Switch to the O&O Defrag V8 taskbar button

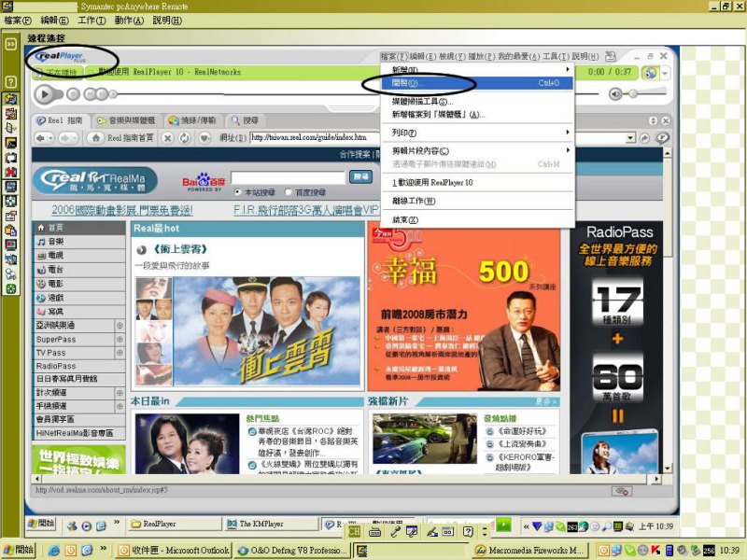point(291,551)
